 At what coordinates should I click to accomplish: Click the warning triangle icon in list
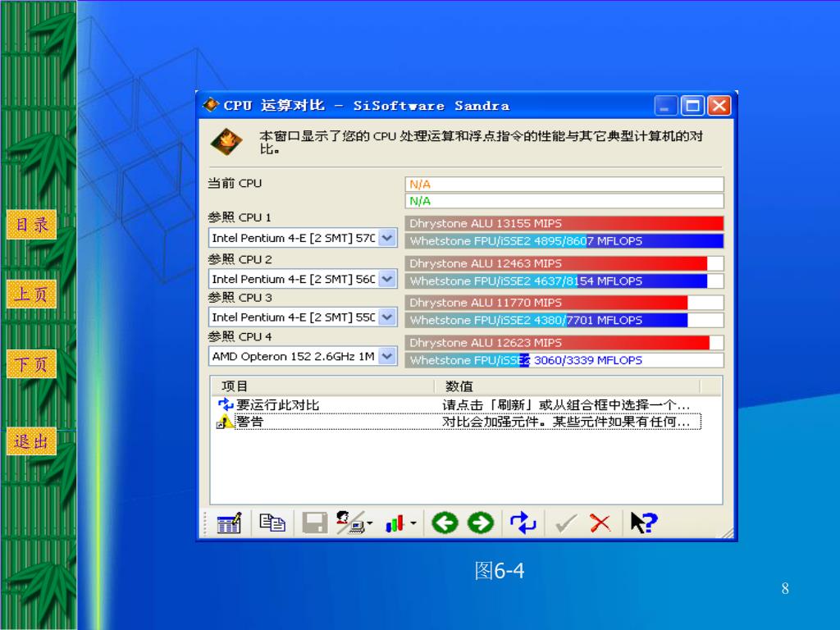(x=225, y=422)
